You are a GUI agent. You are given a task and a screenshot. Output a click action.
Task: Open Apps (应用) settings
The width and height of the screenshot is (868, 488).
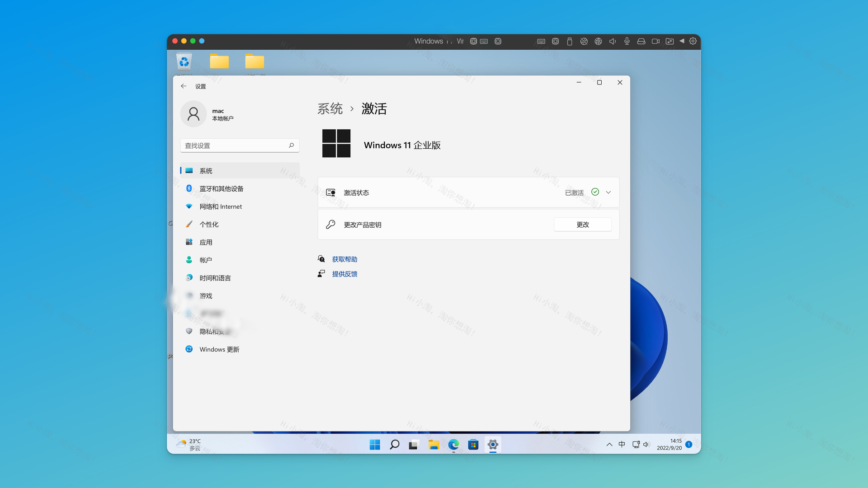click(x=240, y=242)
